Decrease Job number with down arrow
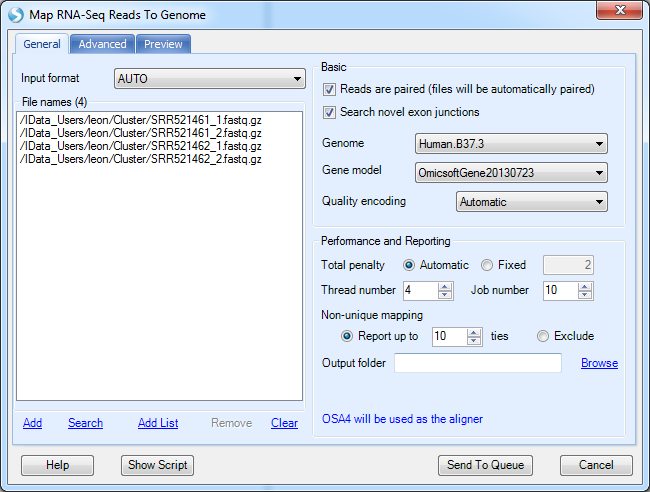The height and width of the screenshot is (492, 650). (585, 295)
